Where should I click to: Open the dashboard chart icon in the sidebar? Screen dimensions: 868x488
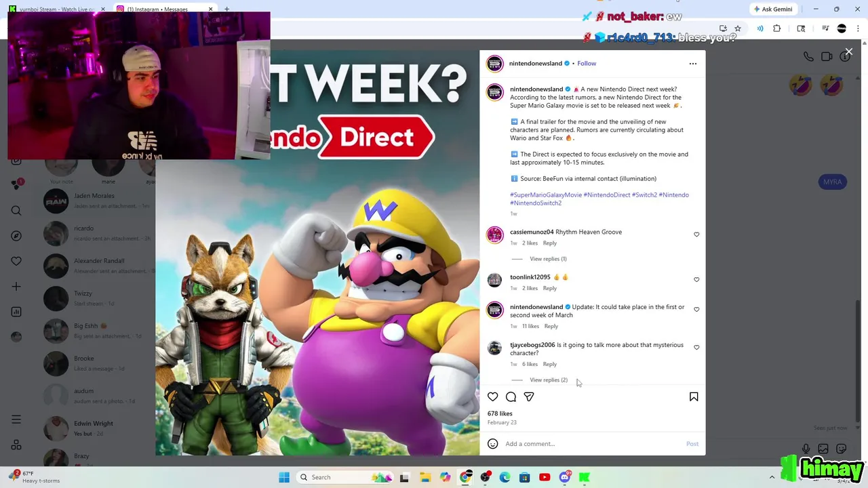16,312
